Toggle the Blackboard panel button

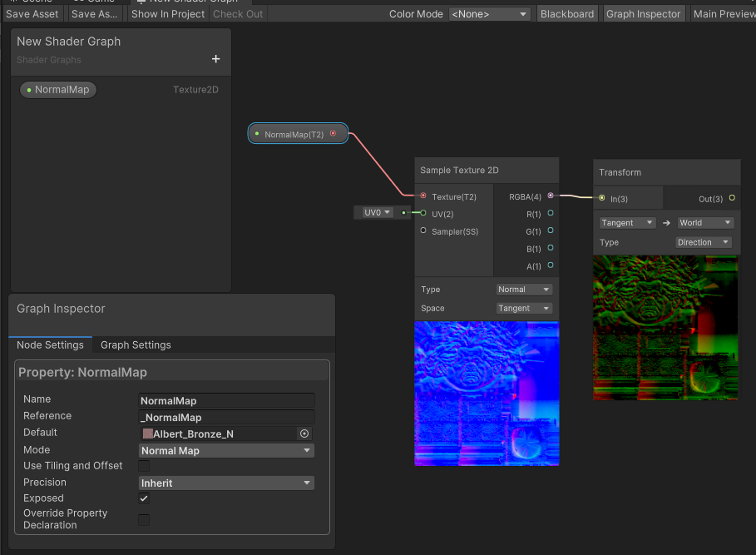[x=567, y=14]
